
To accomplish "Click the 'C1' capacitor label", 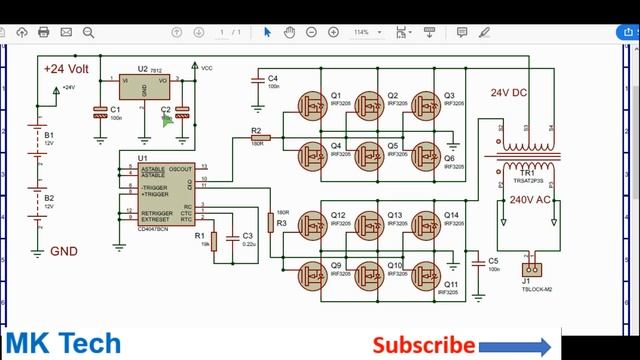I will pyautogui.click(x=115, y=109).
